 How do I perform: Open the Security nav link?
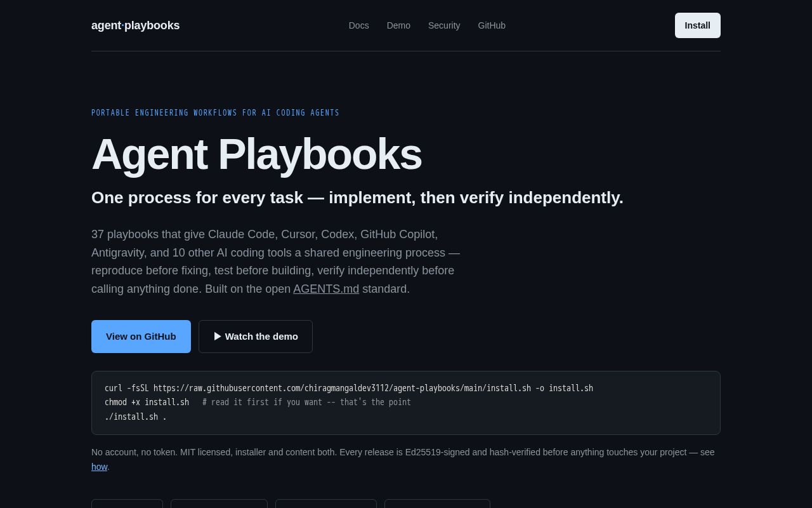click(444, 25)
